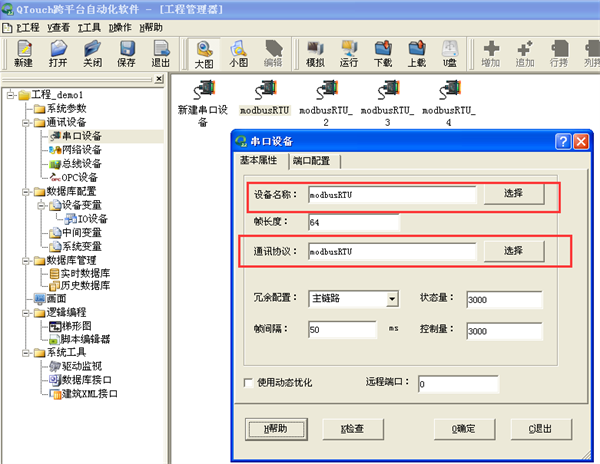Open the D操作 menu
This screenshot has height=464, width=600.
tap(120, 28)
